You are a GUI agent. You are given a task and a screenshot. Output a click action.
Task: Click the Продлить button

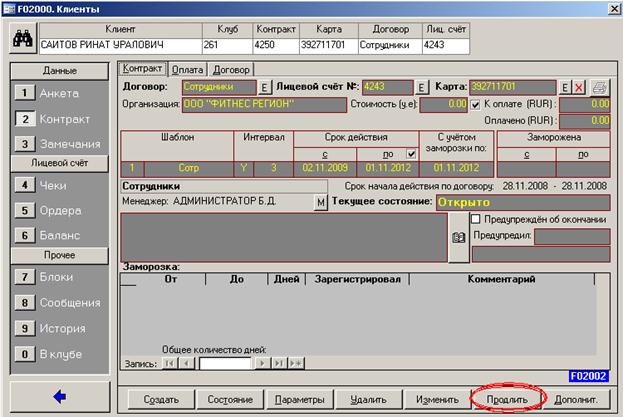[507, 400]
